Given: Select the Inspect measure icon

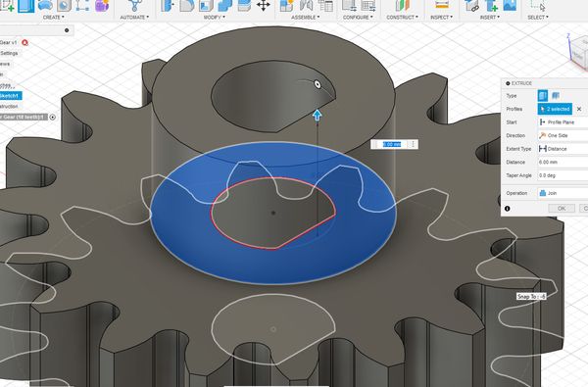Looking at the screenshot, I should 441,5.
